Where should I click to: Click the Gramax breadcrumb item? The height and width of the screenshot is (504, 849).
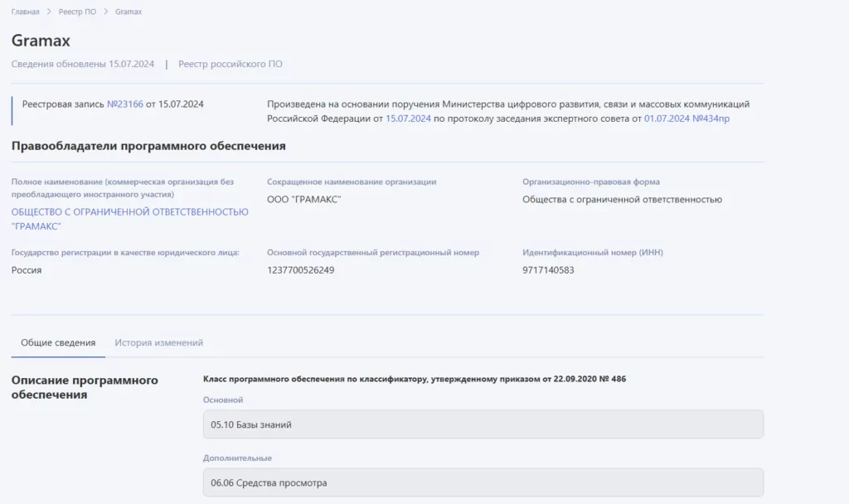point(129,12)
